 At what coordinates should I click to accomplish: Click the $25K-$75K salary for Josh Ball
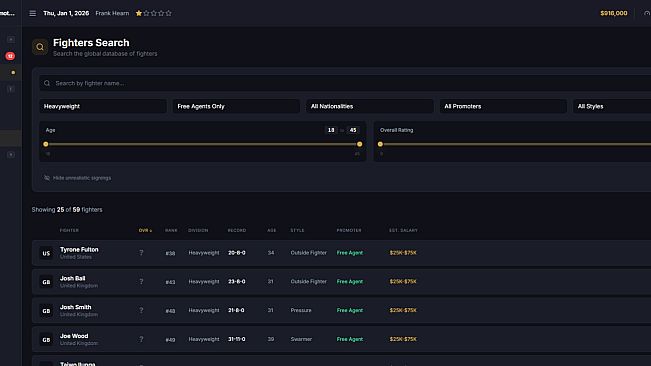coord(403,281)
